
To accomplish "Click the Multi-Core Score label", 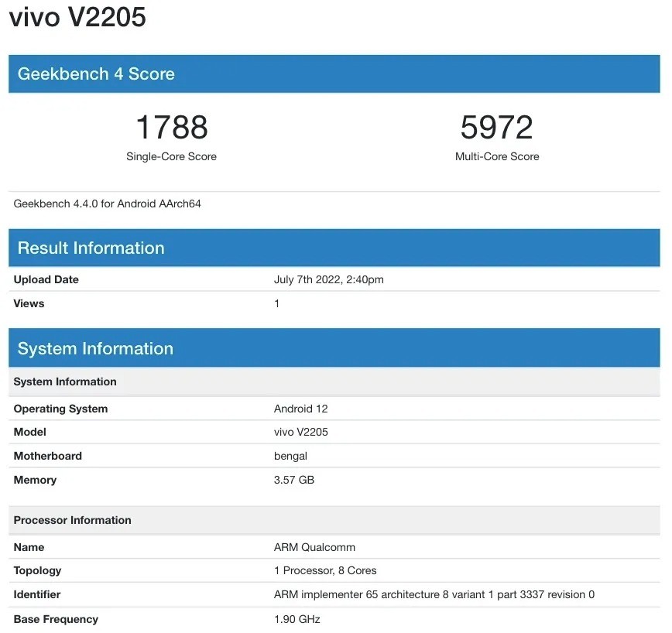I will (497, 156).
